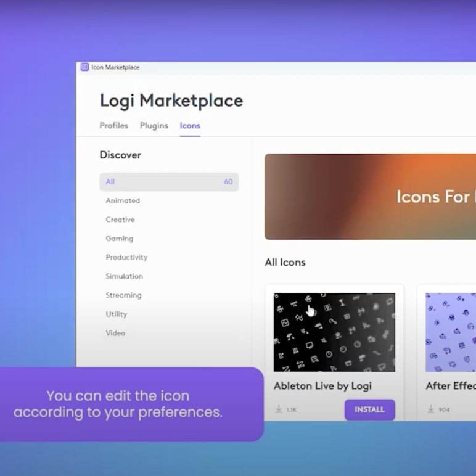
Task: Click the Icon Marketplace app icon in title bar
Action: point(84,67)
